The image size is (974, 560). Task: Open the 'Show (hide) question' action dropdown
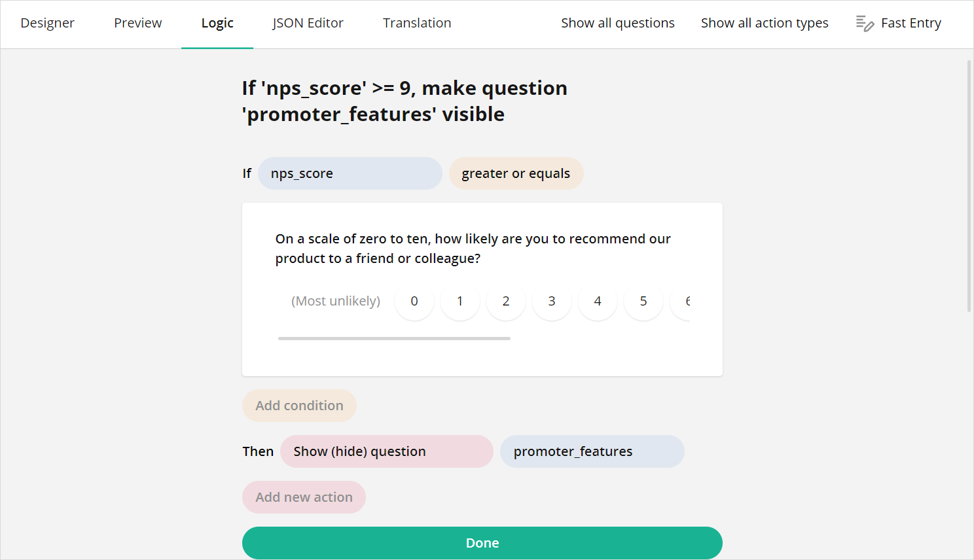(x=386, y=451)
